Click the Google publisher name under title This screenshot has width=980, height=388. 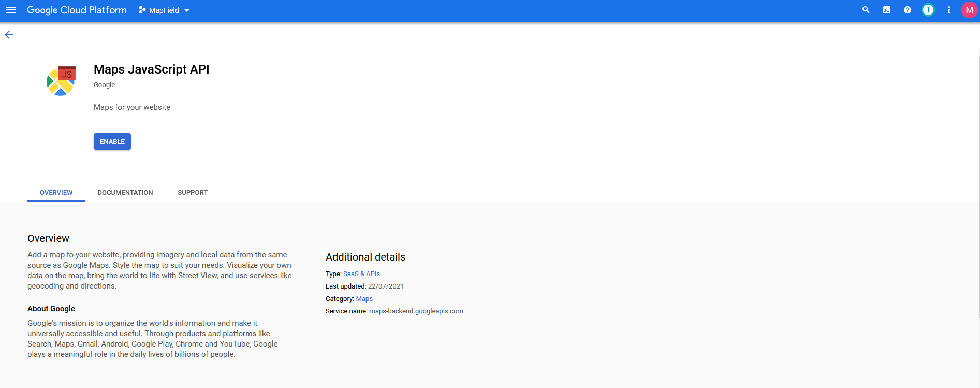(x=104, y=85)
